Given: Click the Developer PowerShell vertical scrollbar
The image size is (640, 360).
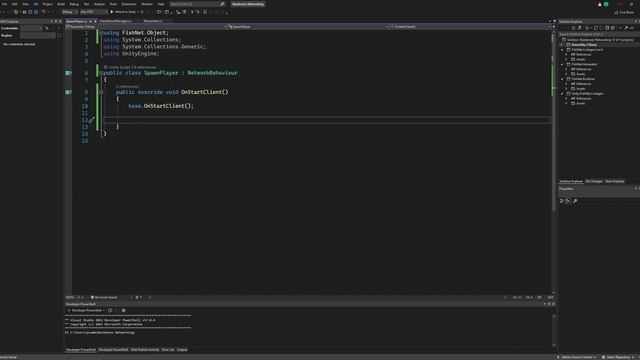Looking at the screenshot, I should click(554, 330).
